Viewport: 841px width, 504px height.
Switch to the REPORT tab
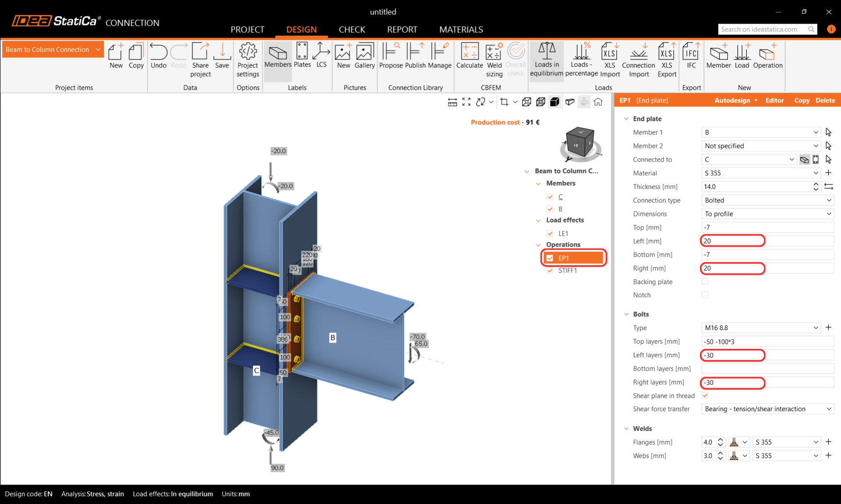[402, 29]
